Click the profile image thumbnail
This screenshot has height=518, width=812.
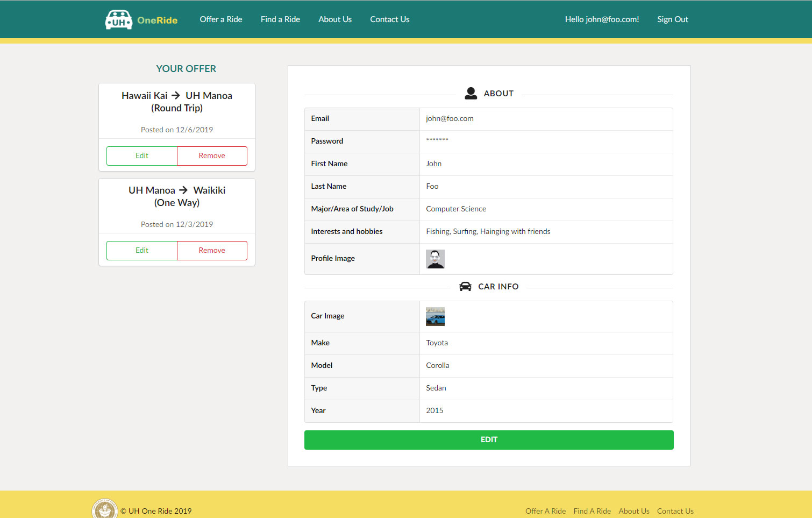coord(435,259)
